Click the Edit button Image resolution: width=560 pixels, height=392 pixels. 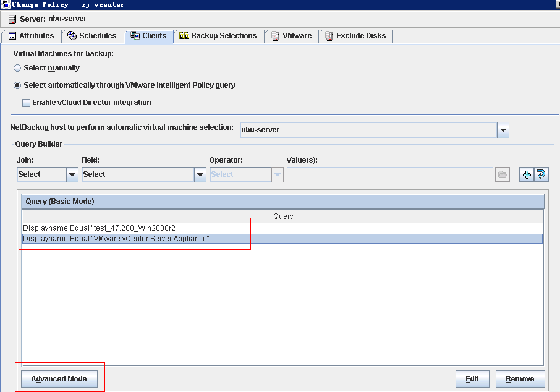tap(472, 379)
